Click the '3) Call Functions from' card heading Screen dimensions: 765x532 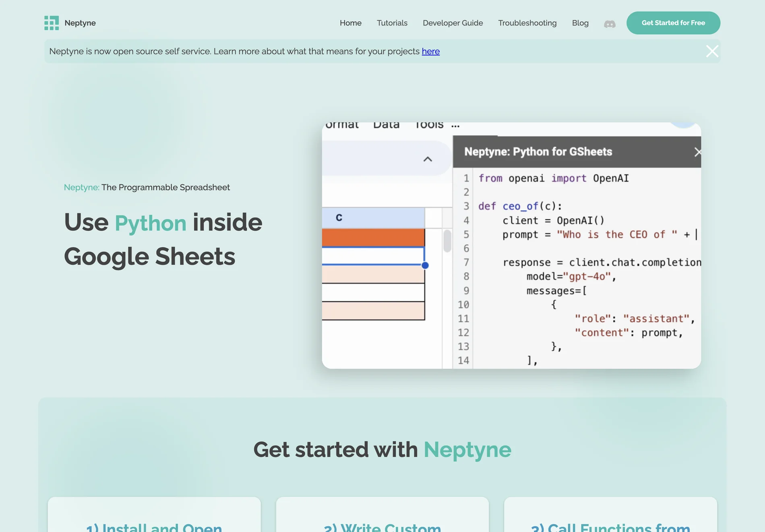pos(610,527)
